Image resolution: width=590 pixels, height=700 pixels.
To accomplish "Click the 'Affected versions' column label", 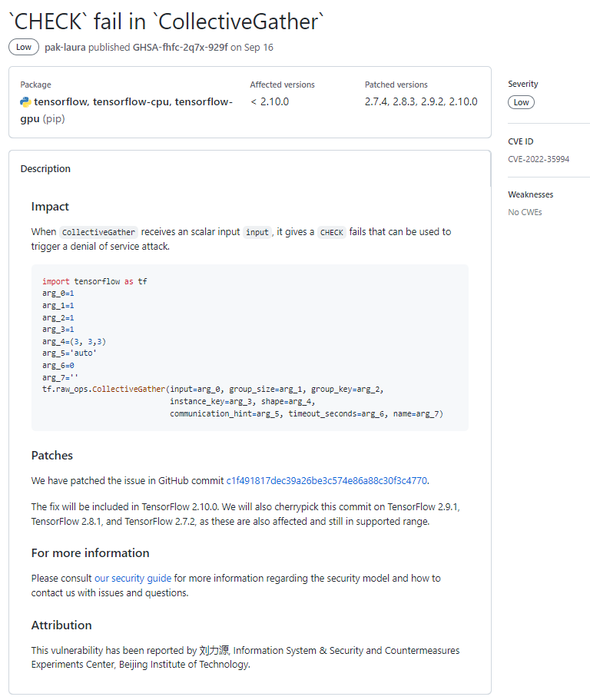I will point(283,85).
